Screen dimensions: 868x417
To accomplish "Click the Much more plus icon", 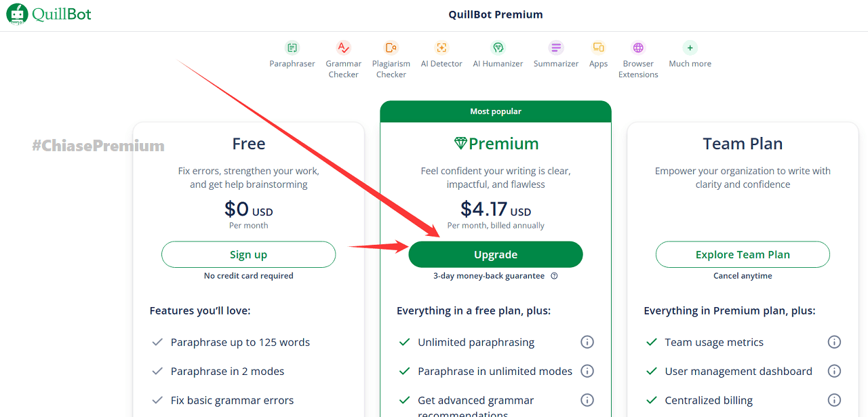I will click(690, 47).
